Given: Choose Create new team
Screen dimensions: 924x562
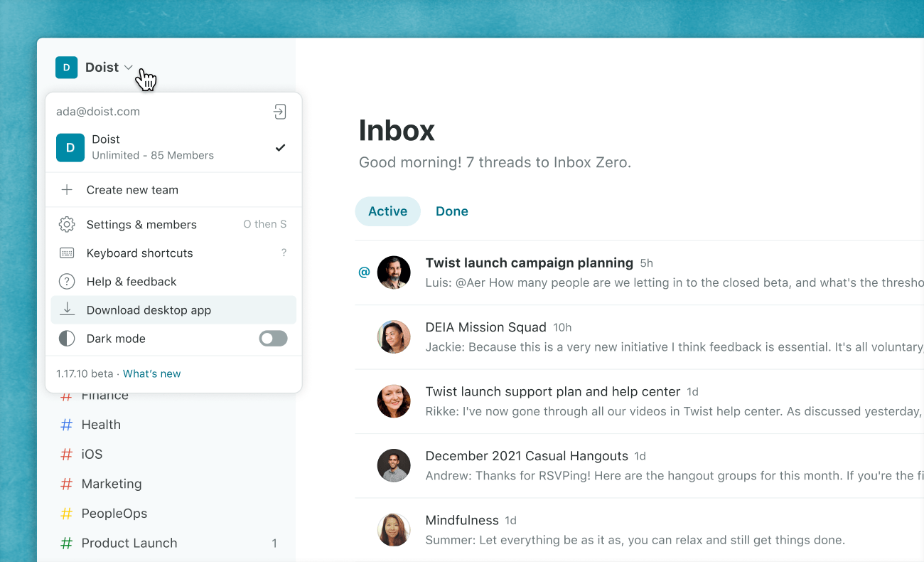Looking at the screenshot, I should (173, 190).
